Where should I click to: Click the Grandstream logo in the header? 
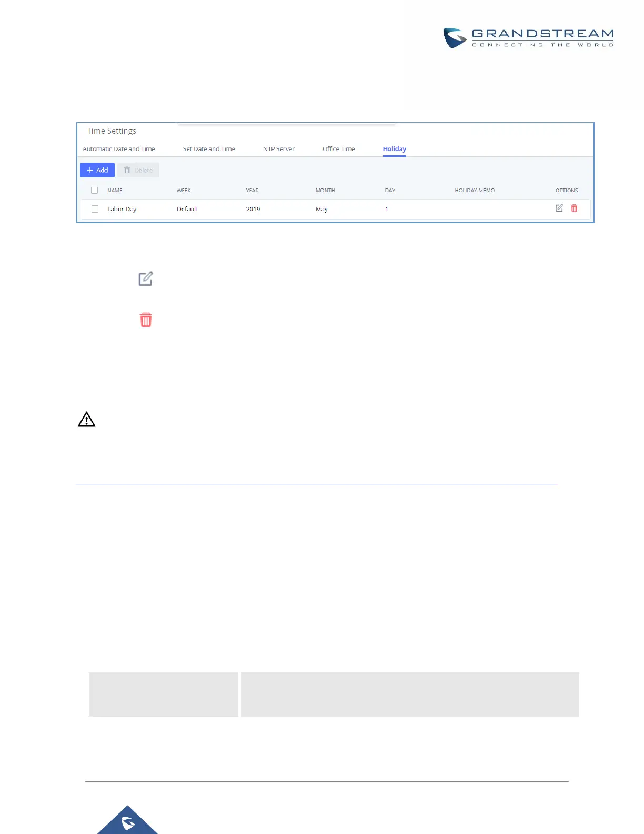tap(528, 38)
